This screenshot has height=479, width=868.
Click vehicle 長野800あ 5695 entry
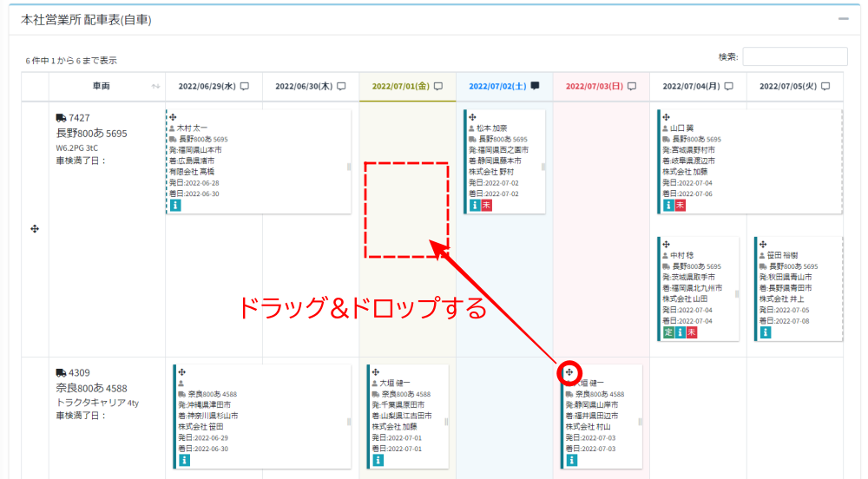(91, 133)
